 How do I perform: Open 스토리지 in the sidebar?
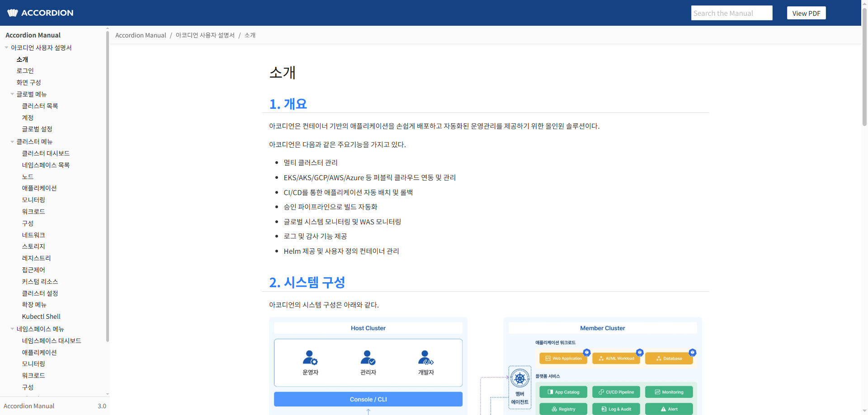coord(33,247)
